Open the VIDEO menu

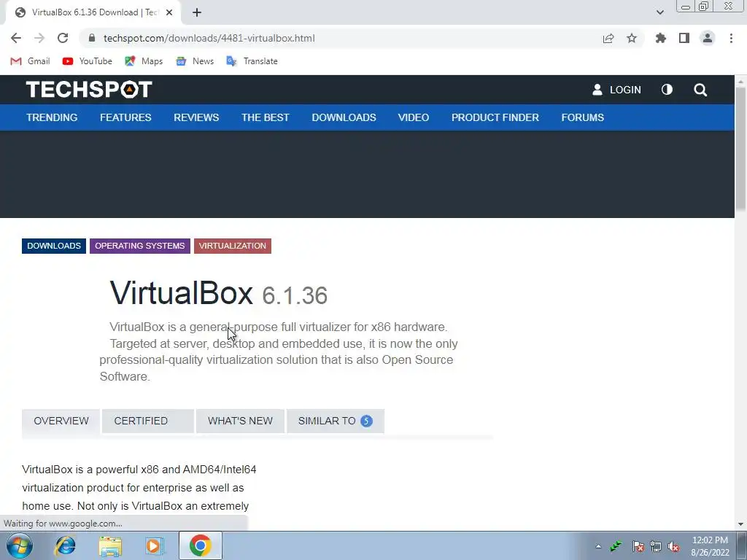(414, 117)
